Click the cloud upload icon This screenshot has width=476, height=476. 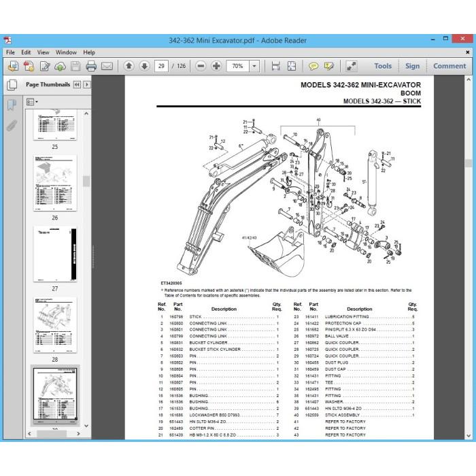(x=60, y=66)
